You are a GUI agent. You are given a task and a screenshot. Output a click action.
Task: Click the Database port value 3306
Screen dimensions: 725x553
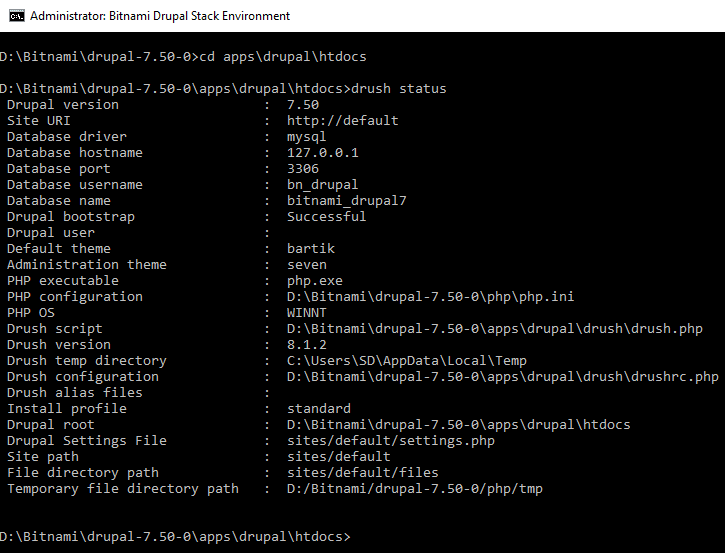tap(303, 169)
